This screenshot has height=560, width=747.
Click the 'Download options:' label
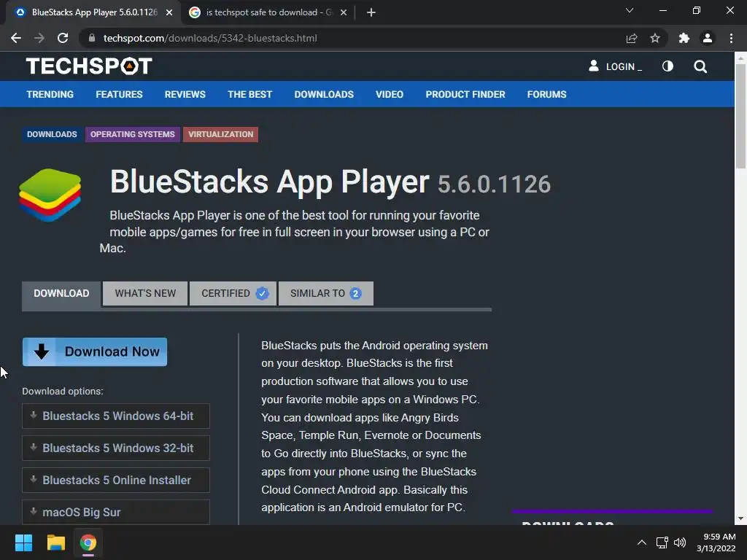tap(63, 392)
